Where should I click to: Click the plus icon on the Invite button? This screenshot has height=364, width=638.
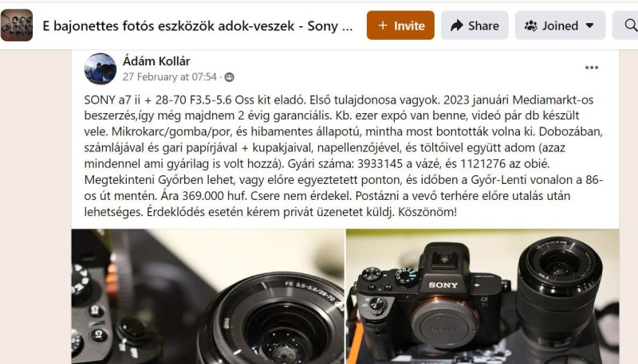pyautogui.click(x=383, y=25)
